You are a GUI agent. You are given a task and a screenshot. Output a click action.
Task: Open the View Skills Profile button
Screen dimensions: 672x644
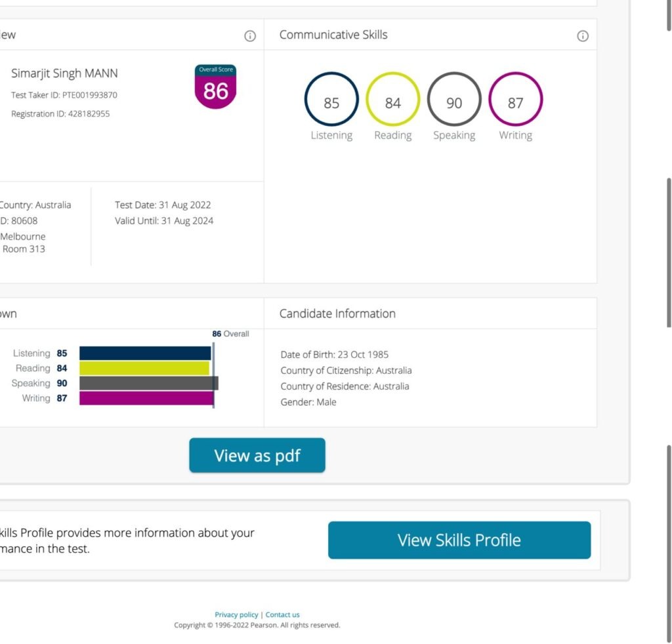click(459, 540)
